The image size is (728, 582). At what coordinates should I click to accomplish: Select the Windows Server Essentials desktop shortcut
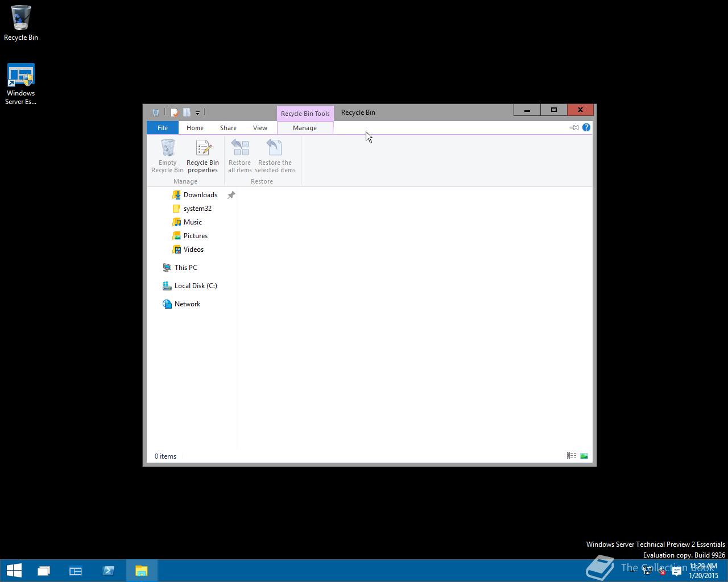[21, 84]
